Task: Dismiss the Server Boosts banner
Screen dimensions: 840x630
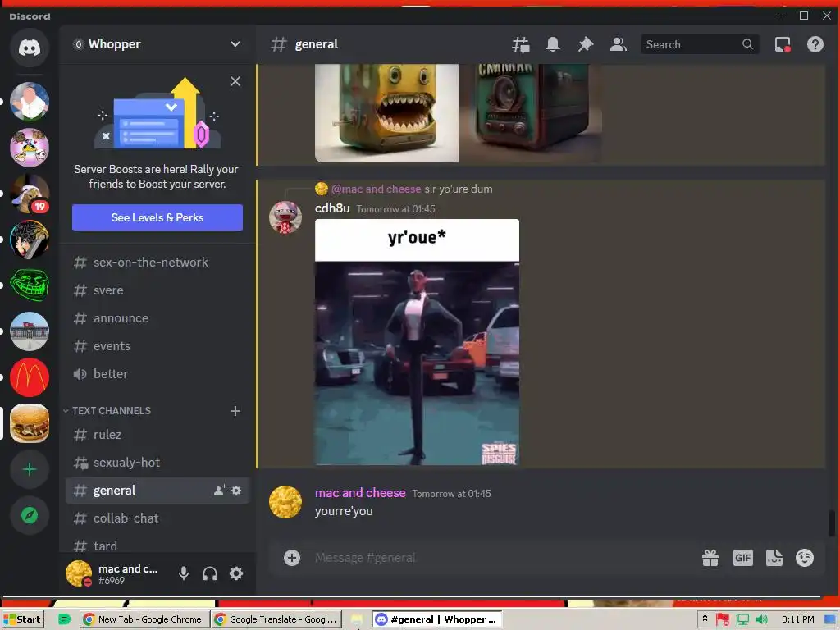Action: click(235, 81)
